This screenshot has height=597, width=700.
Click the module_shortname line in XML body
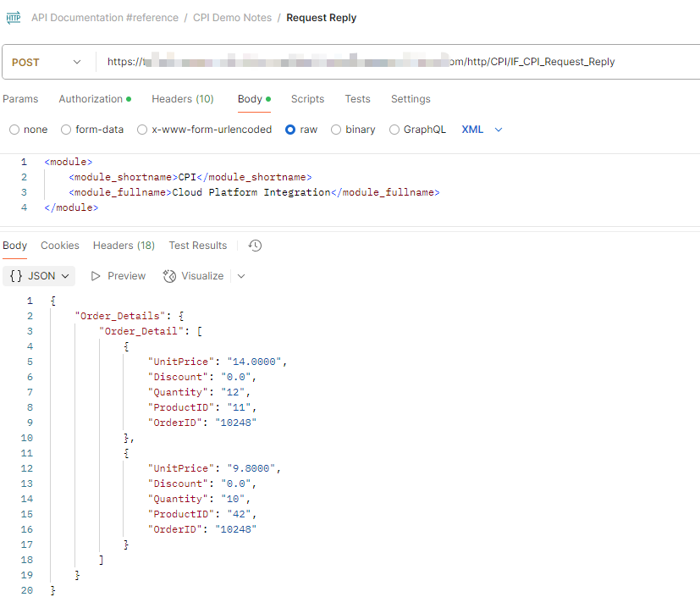190,177
